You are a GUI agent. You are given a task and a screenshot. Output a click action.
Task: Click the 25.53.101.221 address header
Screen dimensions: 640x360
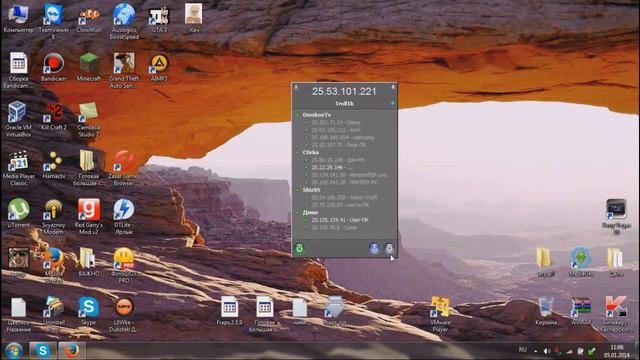tap(344, 91)
